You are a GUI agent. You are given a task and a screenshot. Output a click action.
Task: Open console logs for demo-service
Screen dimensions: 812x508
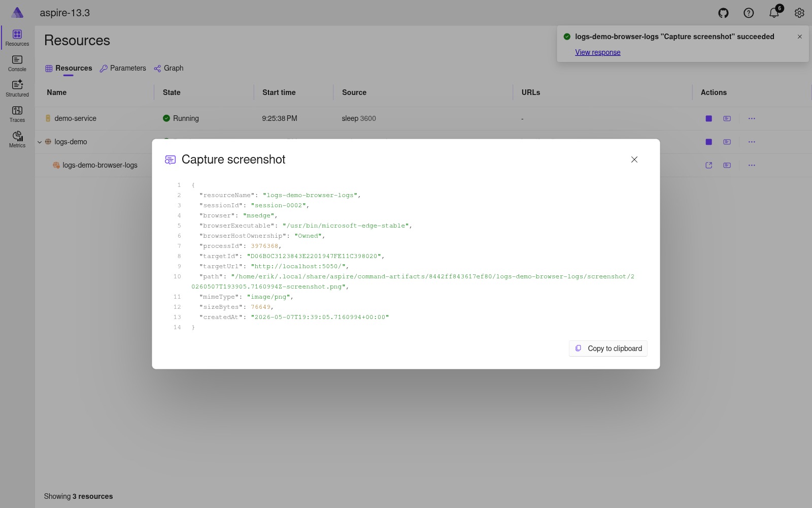tap(727, 118)
